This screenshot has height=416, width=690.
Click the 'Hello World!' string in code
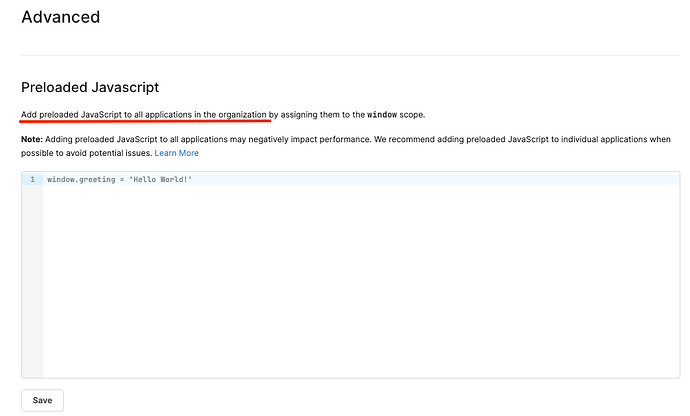[160, 179]
